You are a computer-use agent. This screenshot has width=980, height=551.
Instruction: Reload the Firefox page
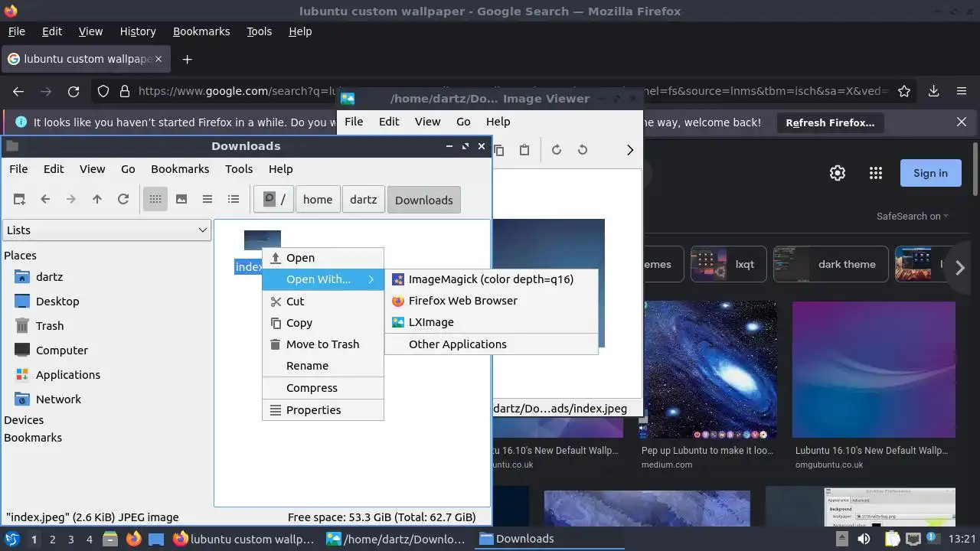click(x=73, y=91)
